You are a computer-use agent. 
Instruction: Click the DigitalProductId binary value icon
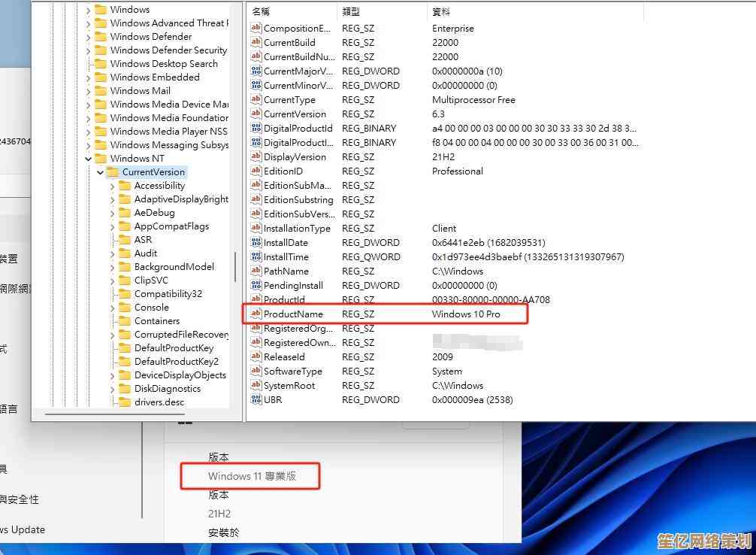(x=256, y=129)
